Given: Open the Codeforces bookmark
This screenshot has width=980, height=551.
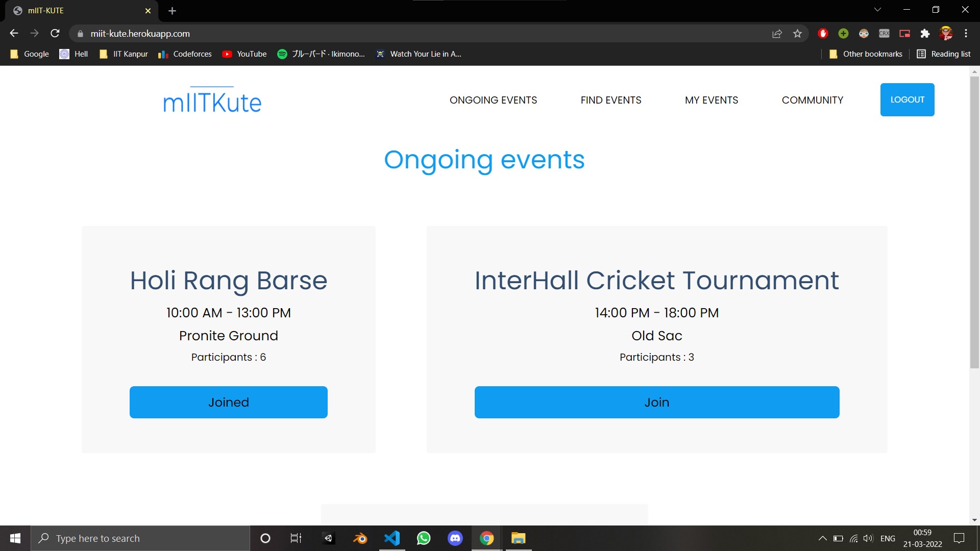Looking at the screenshot, I should tap(185, 54).
